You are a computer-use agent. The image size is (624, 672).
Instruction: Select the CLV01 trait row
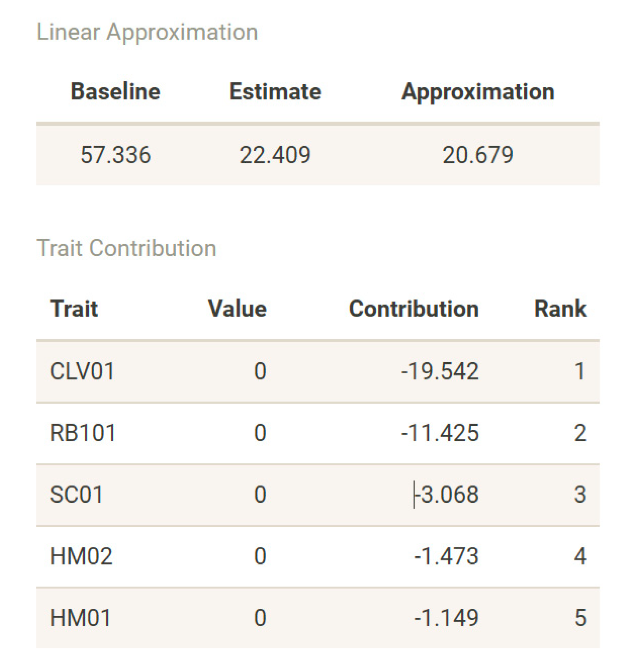pos(82,371)
